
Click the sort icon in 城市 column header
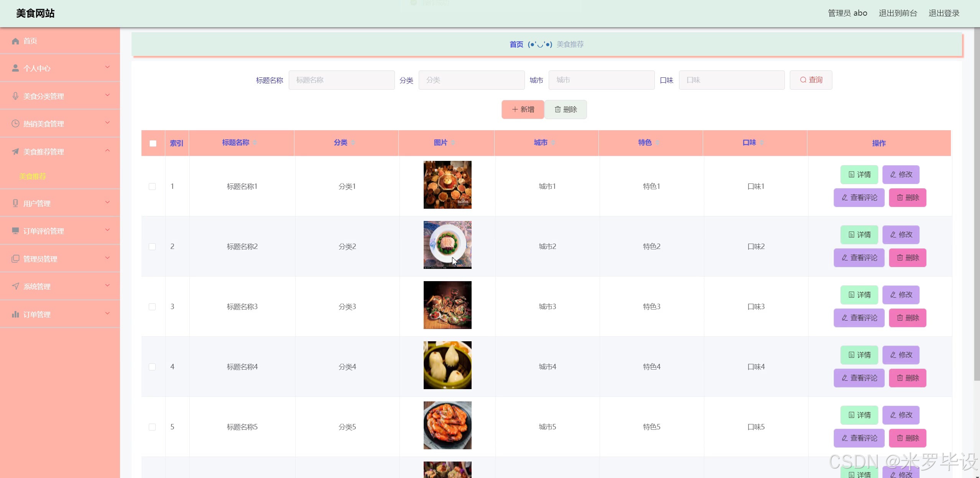pos(553,143)
